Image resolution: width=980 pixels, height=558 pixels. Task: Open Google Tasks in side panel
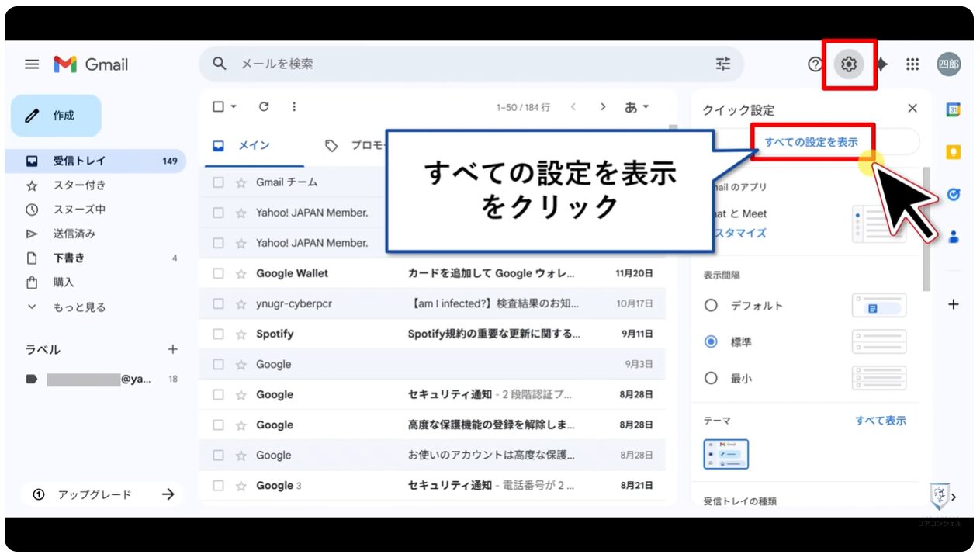coord(954,195)
